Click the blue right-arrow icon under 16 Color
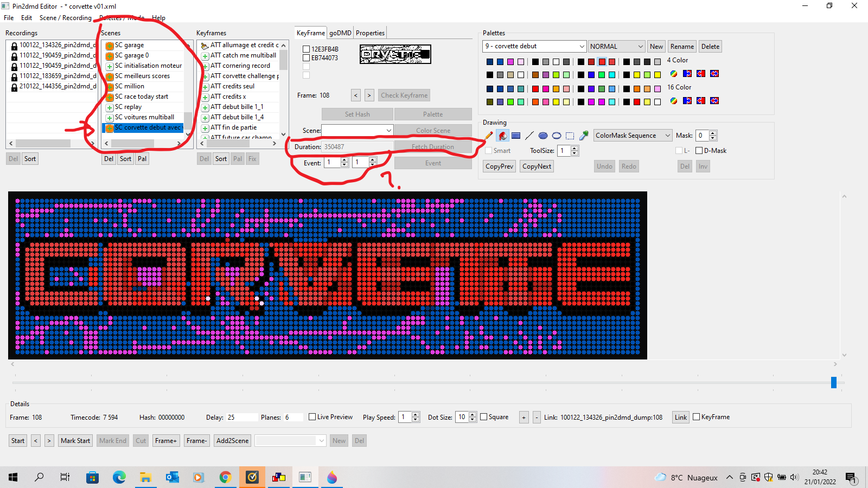Viewport: 868px width, 488px height. 687,101
